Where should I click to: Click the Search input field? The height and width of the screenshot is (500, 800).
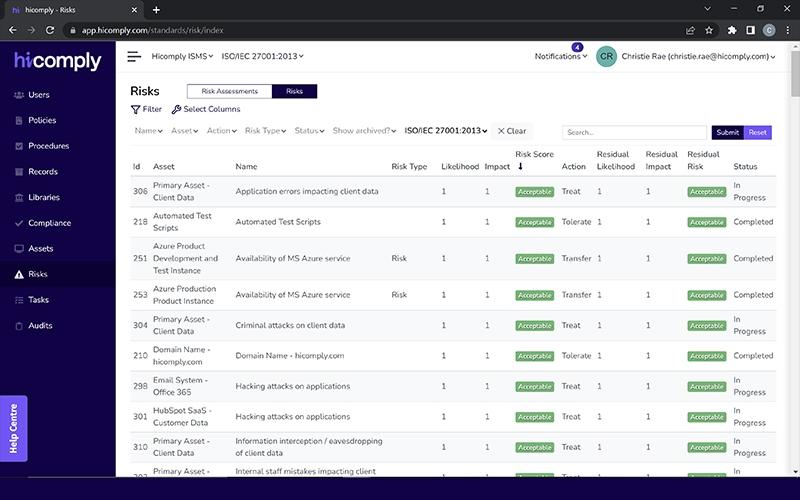[634, 132]
